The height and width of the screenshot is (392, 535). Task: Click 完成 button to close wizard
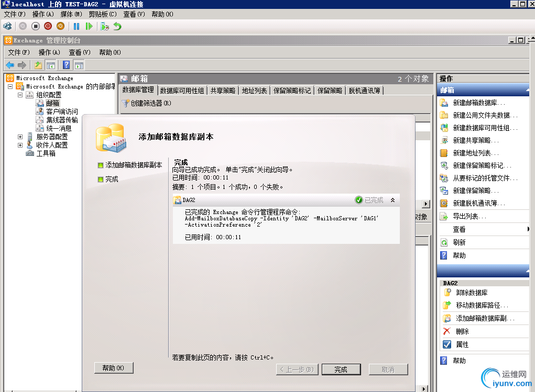[341, 369]
